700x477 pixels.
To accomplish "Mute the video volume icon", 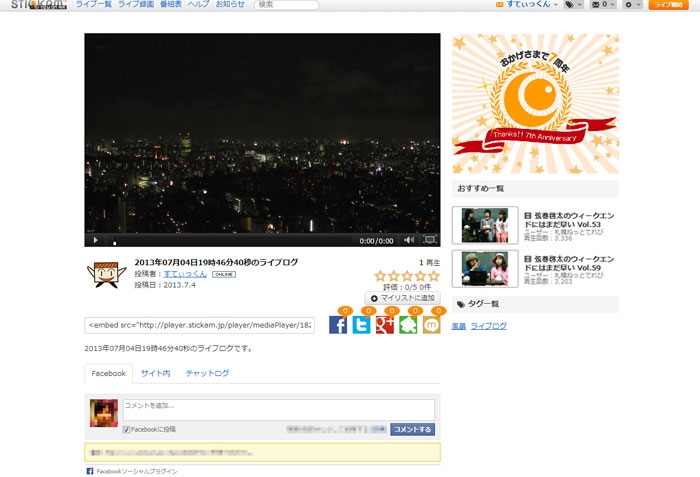I will click(x=409, y=240).
